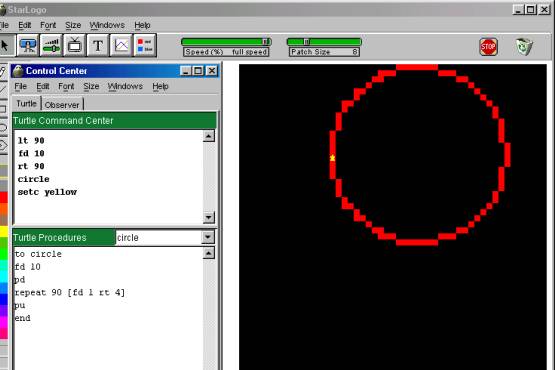Viewport: 555px width, 370px height.
Task: Click the red STOP sign button
Action: 488,47
